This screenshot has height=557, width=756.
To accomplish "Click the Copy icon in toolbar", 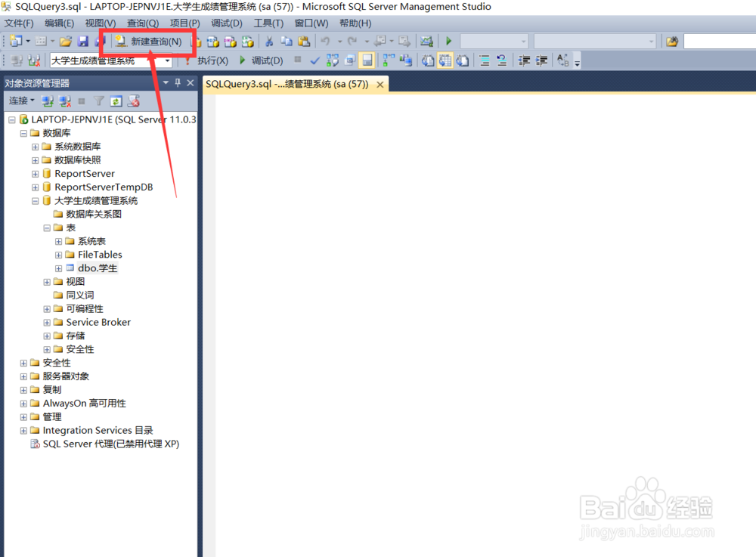I will click(287, 42).
